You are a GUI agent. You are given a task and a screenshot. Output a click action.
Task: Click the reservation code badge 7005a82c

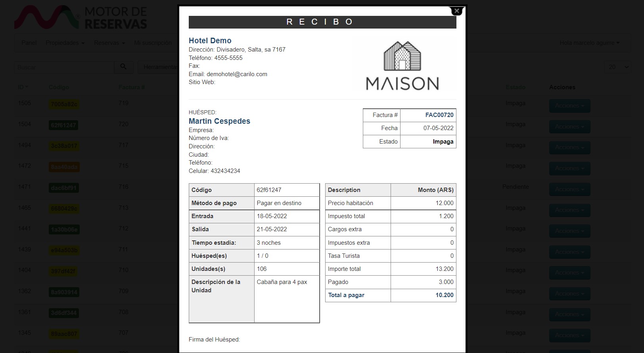click(64, 104)
